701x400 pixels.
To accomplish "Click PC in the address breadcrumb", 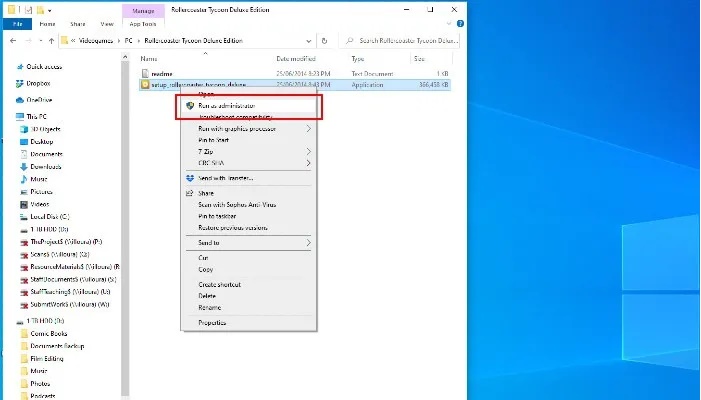I will pos(128,41).
